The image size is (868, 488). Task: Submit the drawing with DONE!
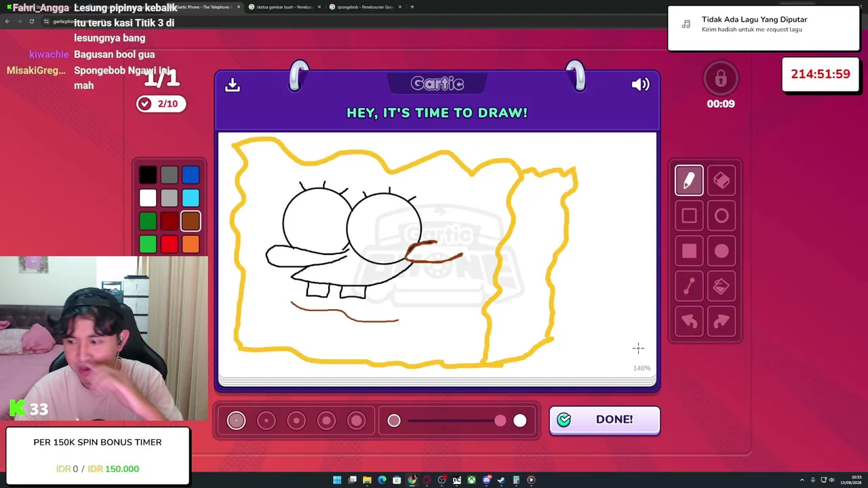click(604, 420)
